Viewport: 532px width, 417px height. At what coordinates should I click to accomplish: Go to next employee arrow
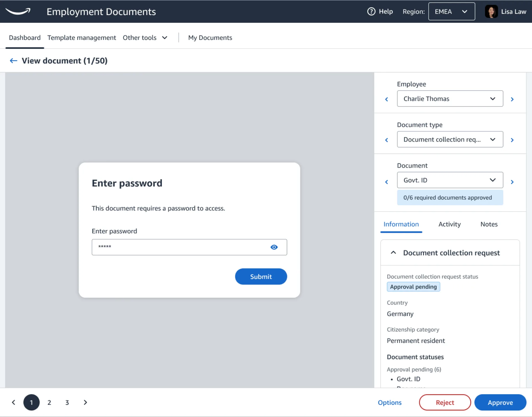click(x=512, y=99)
